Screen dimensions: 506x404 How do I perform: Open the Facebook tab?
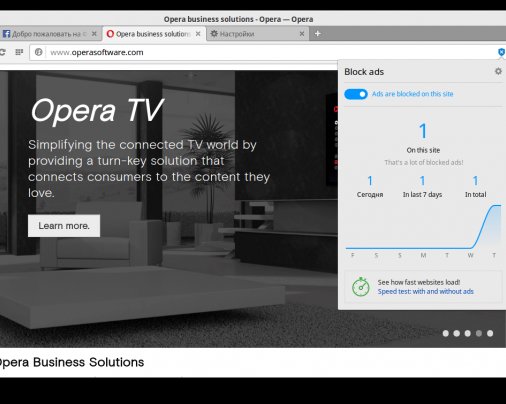(x=50, y=34)
